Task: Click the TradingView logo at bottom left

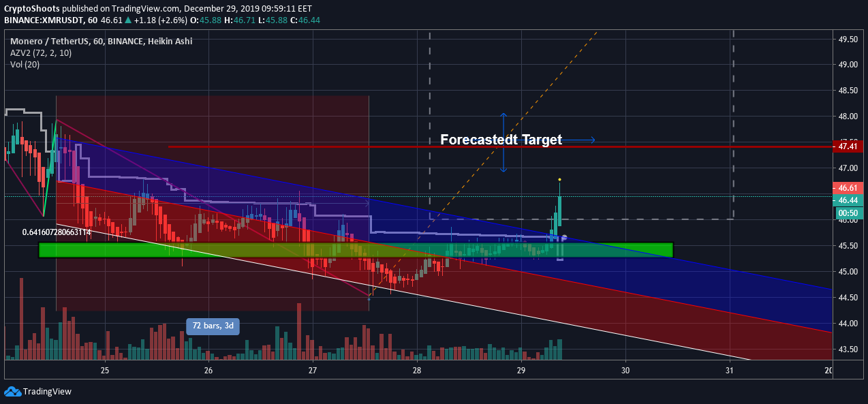Action: tap(38, 391)
